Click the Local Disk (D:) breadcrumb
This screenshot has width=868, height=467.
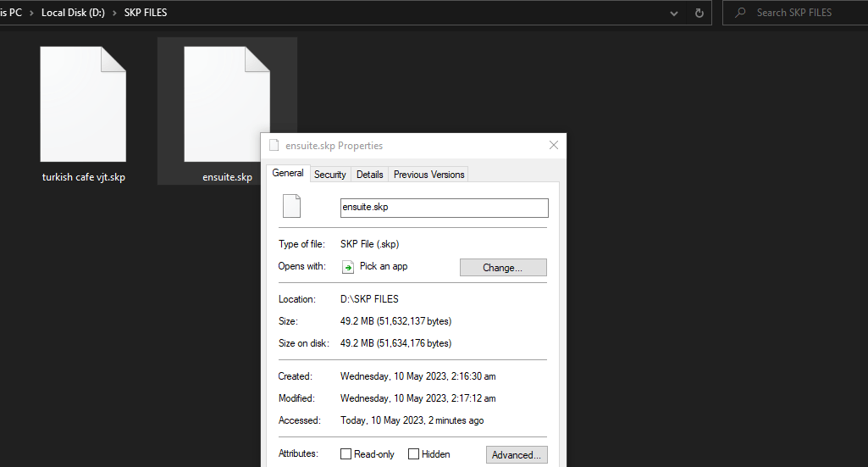[x=73, y=13]
